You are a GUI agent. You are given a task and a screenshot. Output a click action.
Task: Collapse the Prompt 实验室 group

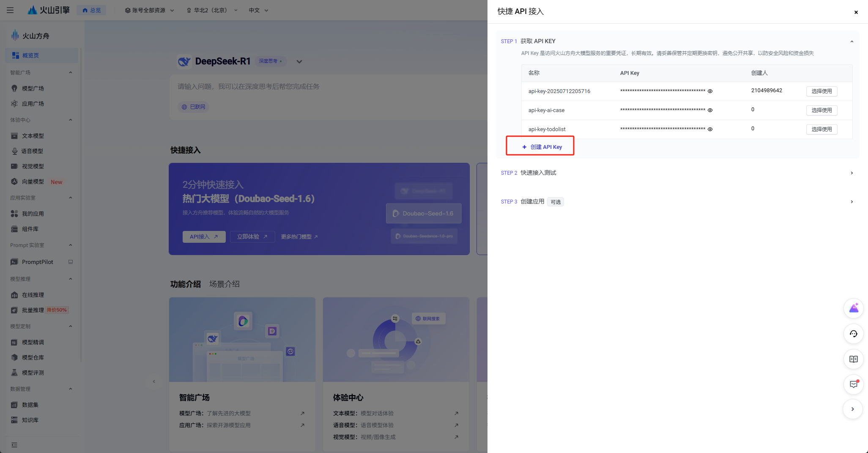[71, 245]
